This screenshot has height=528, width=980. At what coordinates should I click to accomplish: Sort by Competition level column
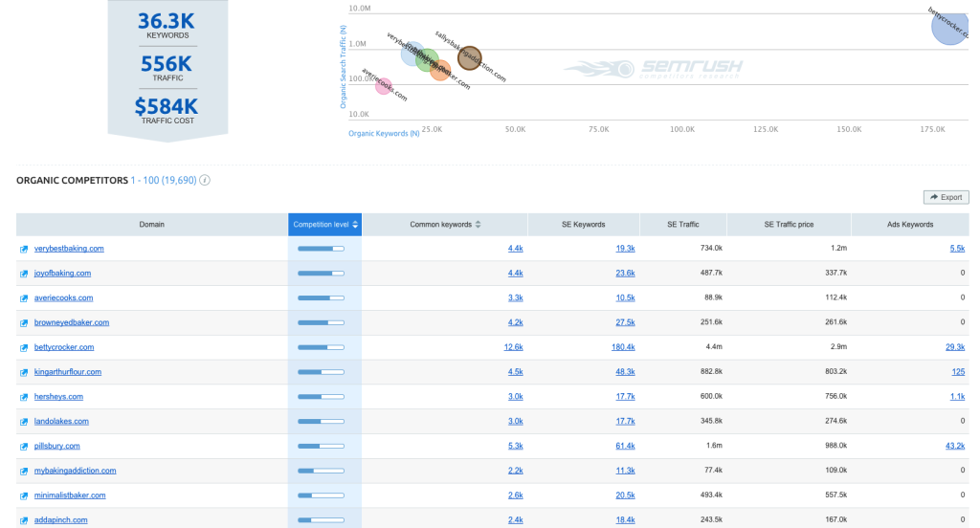(324, 225)
